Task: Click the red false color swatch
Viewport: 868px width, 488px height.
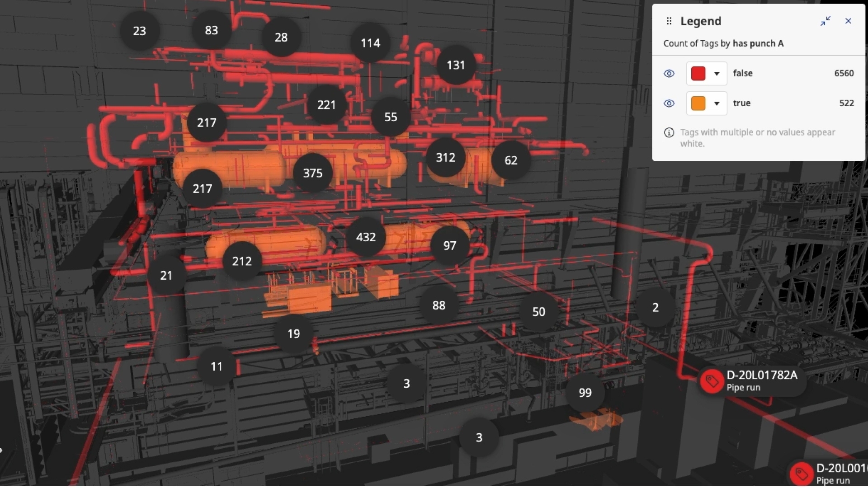Action: coord(698,73)
